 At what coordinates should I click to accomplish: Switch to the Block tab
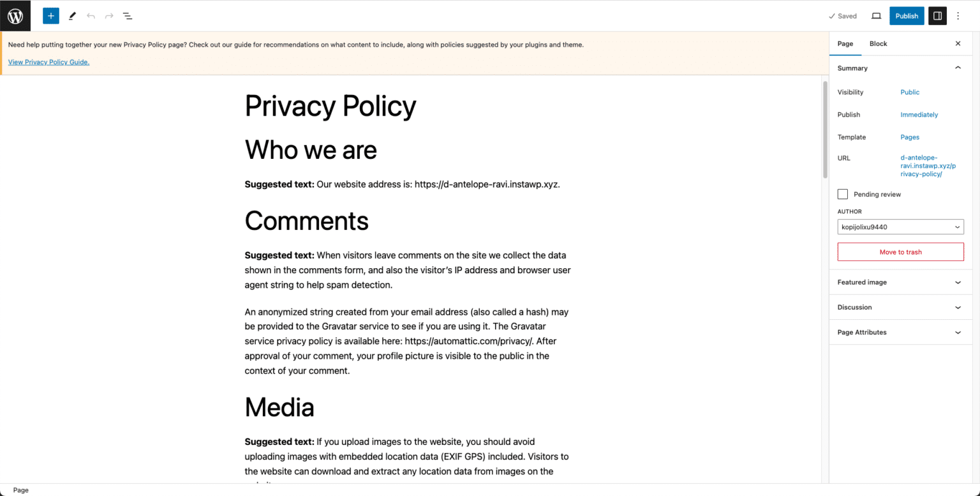coord(878,43)
